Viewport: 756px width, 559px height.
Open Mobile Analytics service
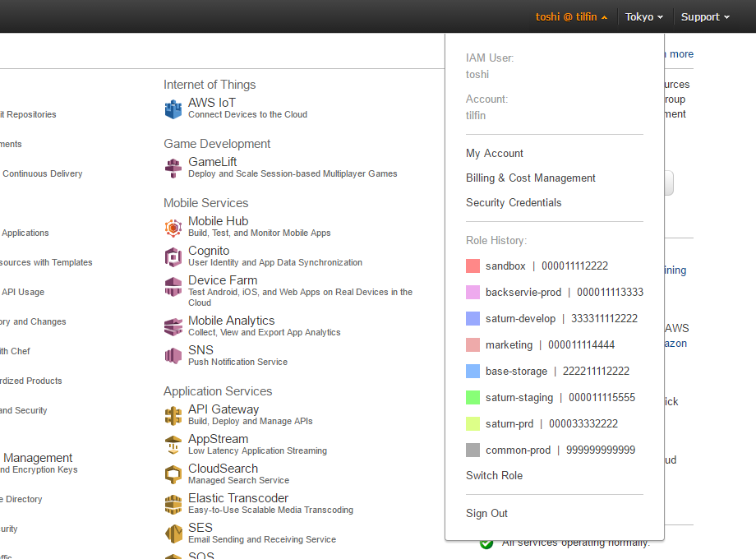173,326
